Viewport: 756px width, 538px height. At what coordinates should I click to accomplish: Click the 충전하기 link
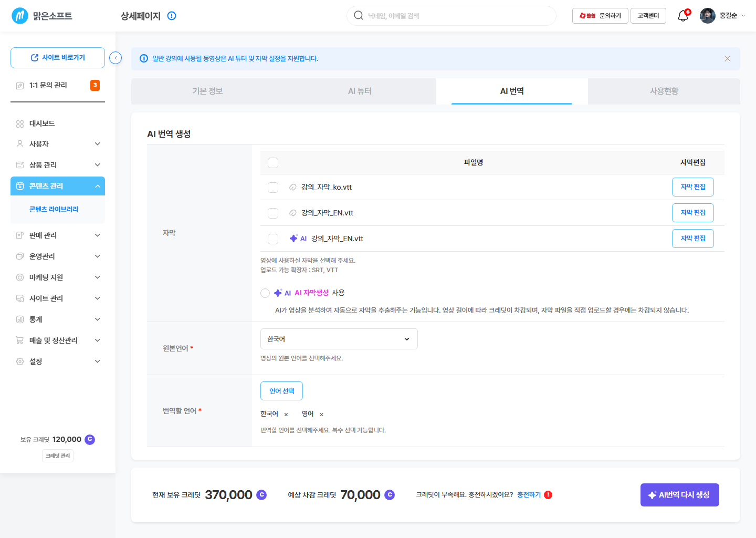(529, 495)
